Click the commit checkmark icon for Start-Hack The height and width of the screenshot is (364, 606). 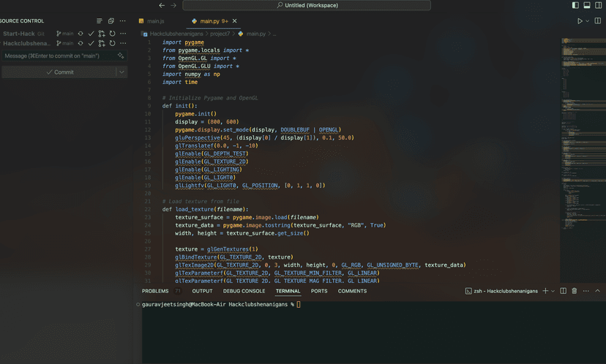coord(91,34)
